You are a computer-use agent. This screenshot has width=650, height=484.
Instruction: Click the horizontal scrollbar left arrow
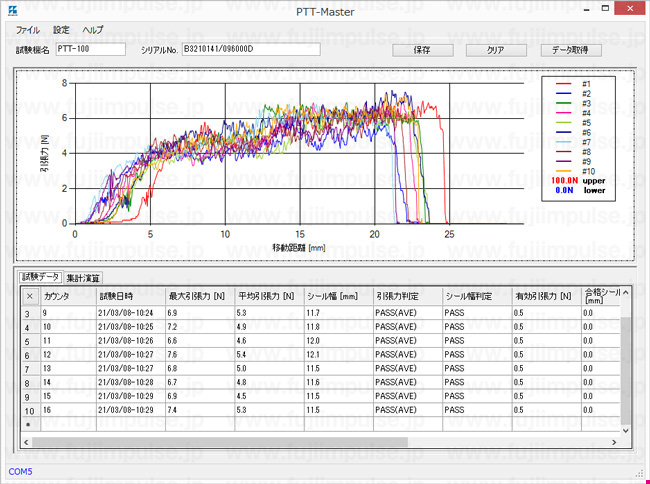tap(27, 441)
